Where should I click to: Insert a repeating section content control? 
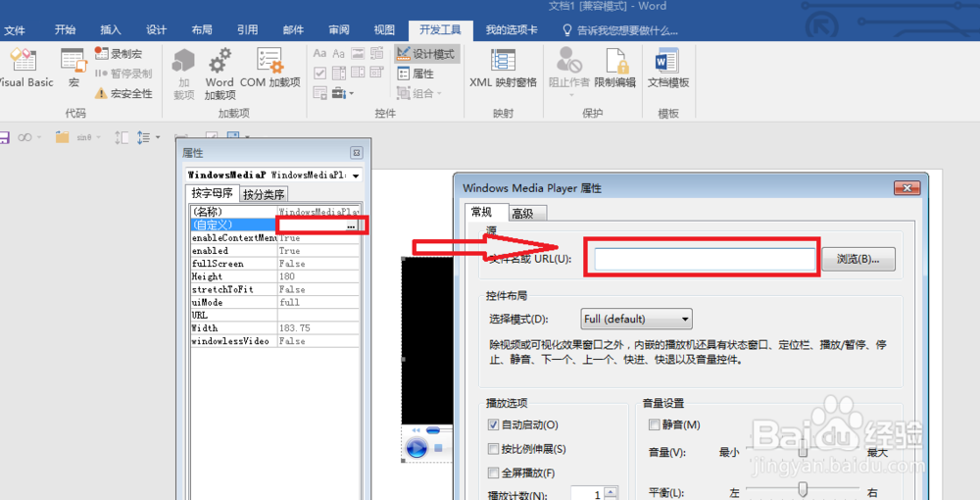click(320, 93)
